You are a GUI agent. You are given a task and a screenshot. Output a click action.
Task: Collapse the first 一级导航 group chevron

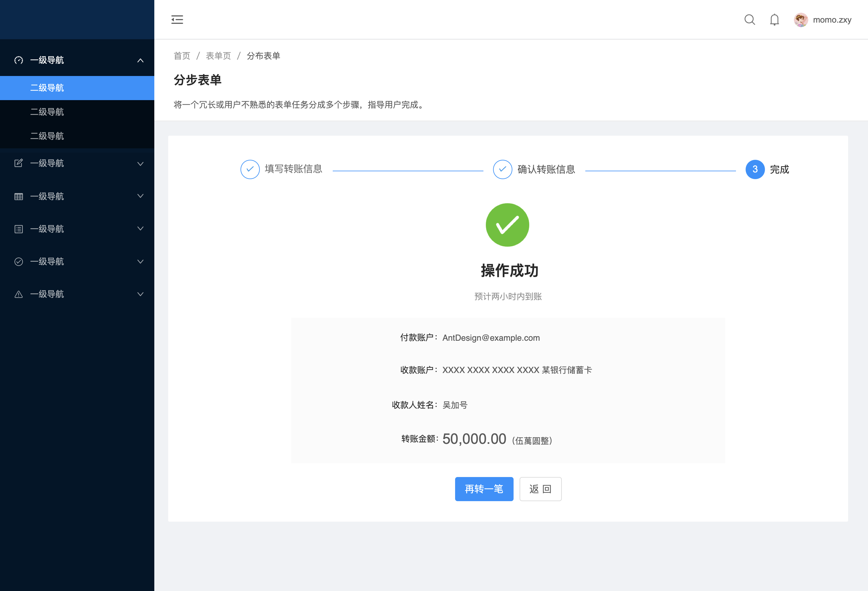(x=140, y=60)
